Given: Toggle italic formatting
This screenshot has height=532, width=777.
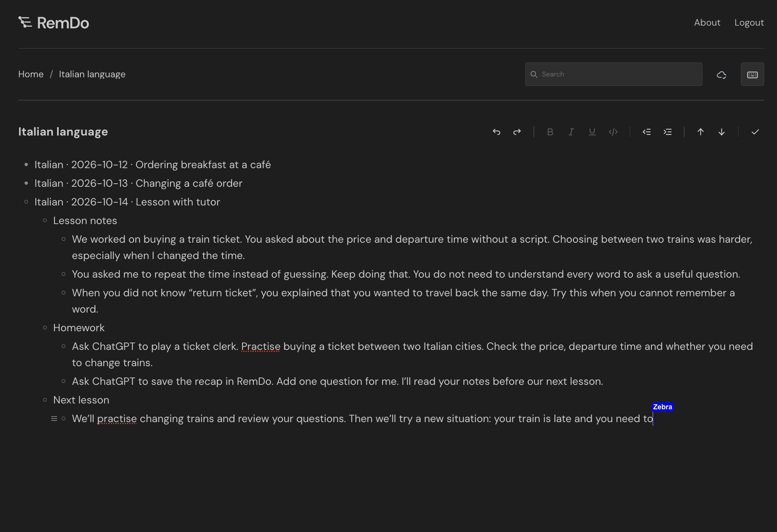Looking at the screenshot, I should (x=571, y=132).
